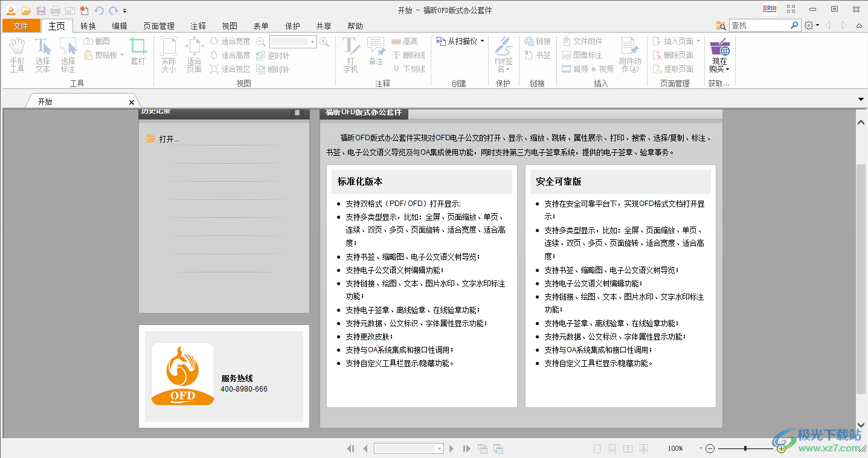Click the Save icon in quick toolbar

(x=41, y=10)
